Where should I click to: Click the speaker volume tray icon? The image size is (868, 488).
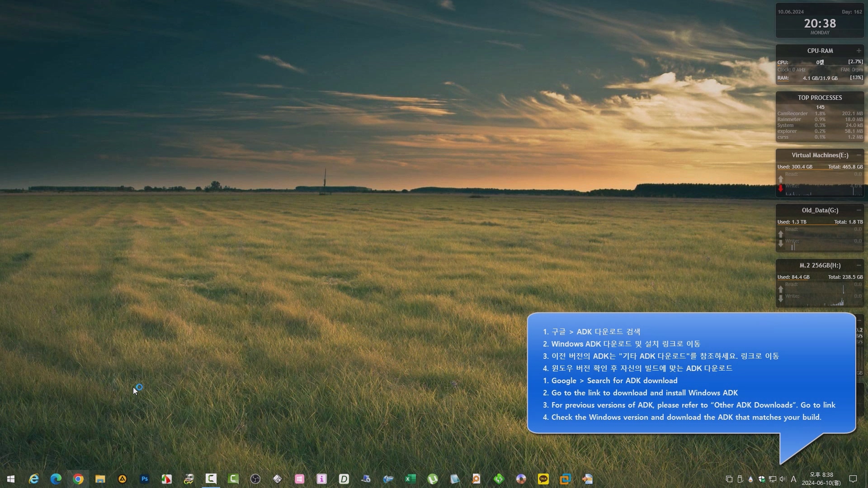click(783, 479)
